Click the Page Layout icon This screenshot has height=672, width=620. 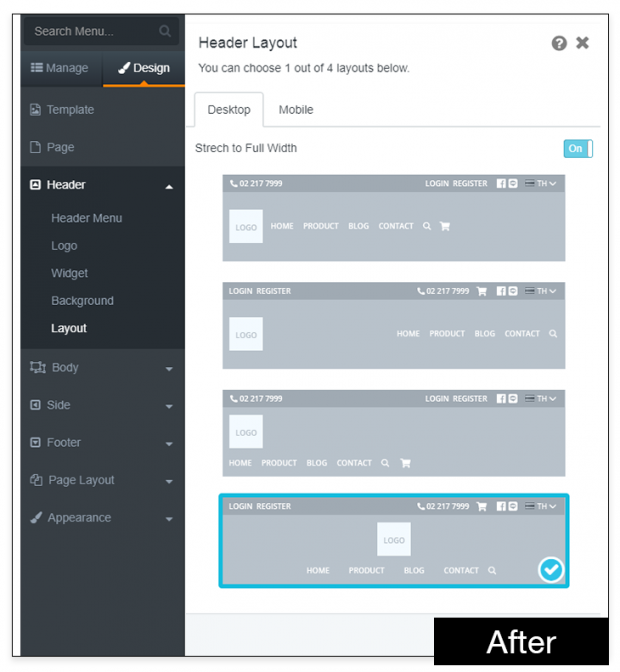point(36,481)
